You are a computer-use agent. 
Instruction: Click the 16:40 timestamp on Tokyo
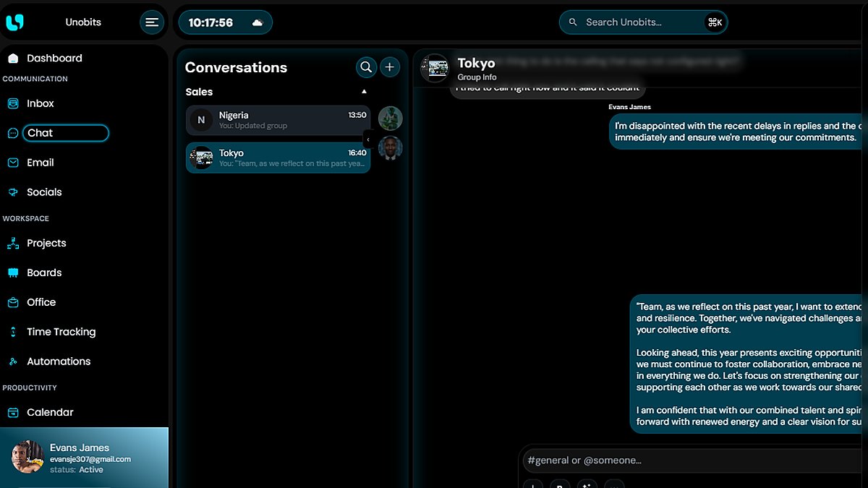click(x=357, y=153)
